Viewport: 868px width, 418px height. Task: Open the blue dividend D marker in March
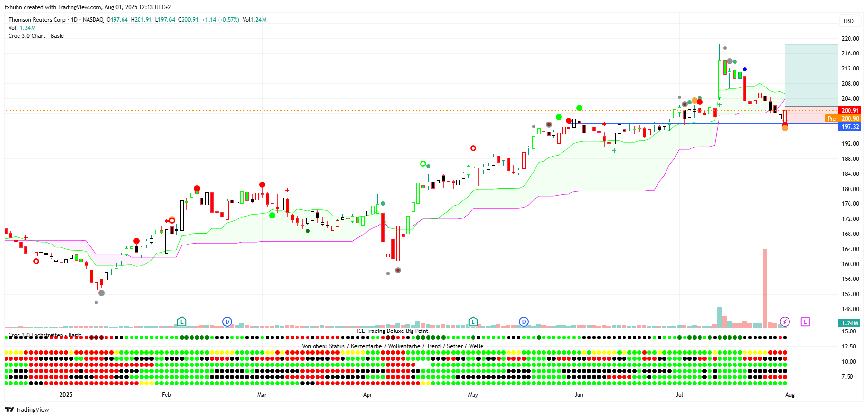227,322
